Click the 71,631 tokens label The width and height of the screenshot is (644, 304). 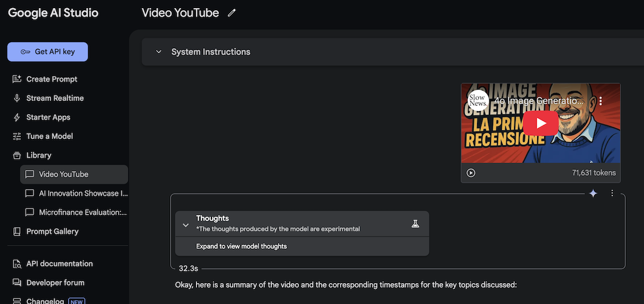[x=594, y=173]
